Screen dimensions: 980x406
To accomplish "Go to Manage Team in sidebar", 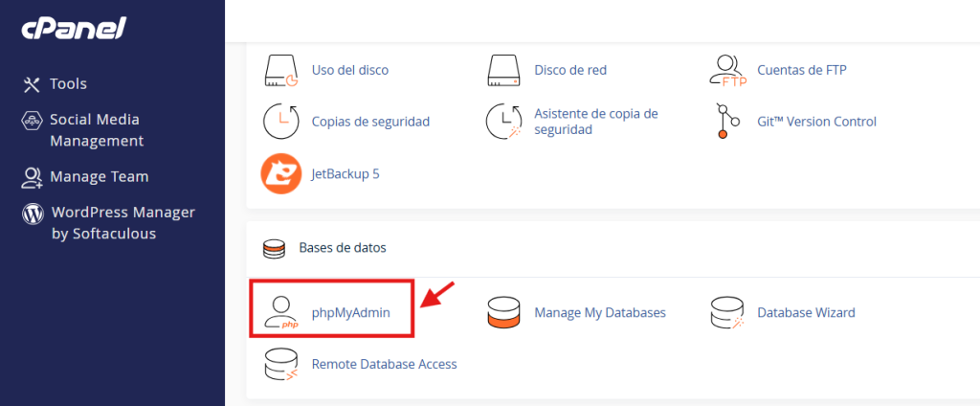I will pyautogui.click(x=85, y=177).
